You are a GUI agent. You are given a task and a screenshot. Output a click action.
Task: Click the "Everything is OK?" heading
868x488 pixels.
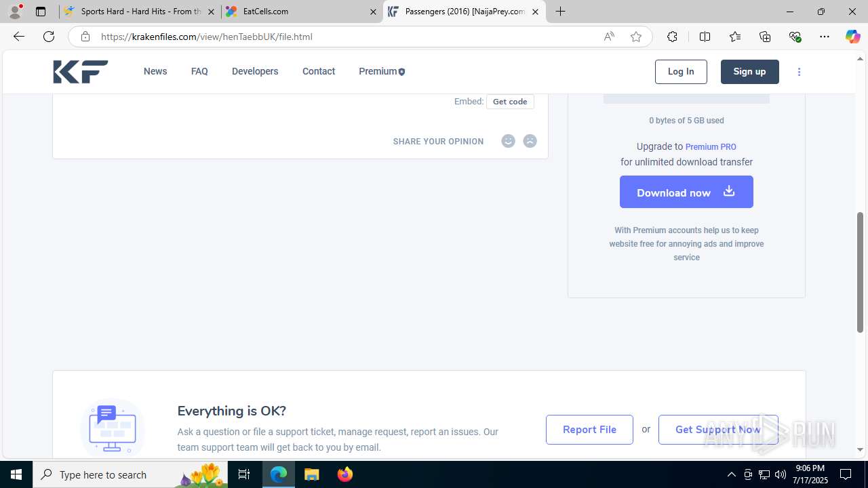coord(231,411)
